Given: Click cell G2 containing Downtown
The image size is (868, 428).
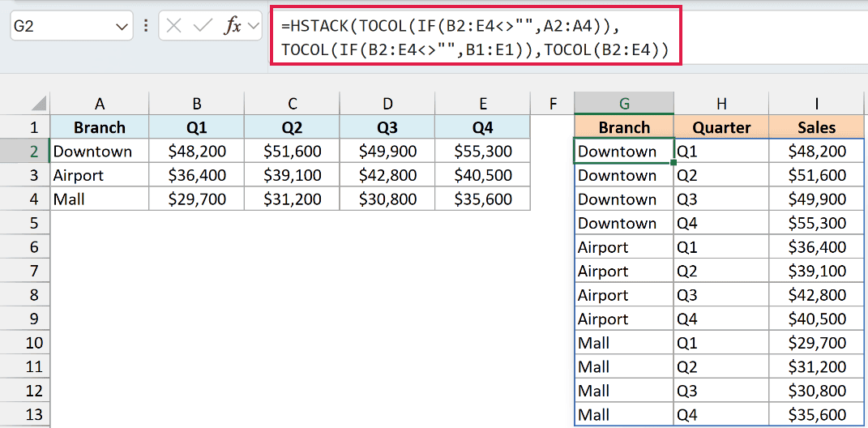Looking at the screenshot, I should pos(624,151).
